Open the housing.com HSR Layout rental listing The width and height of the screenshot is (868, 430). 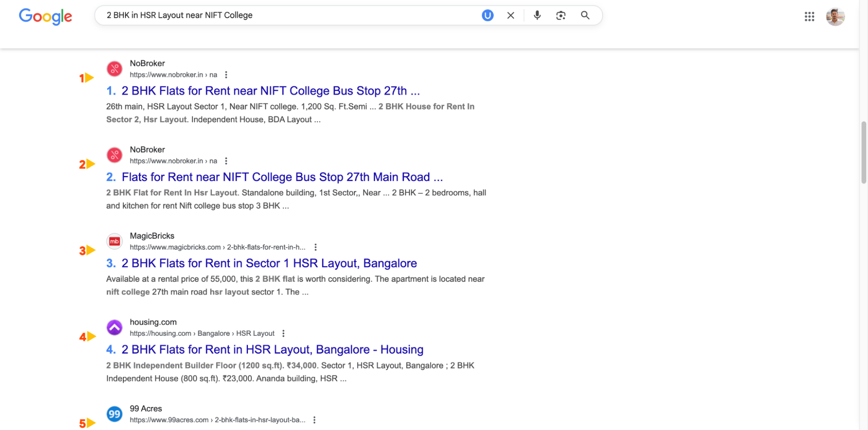[x=272, y=349]
